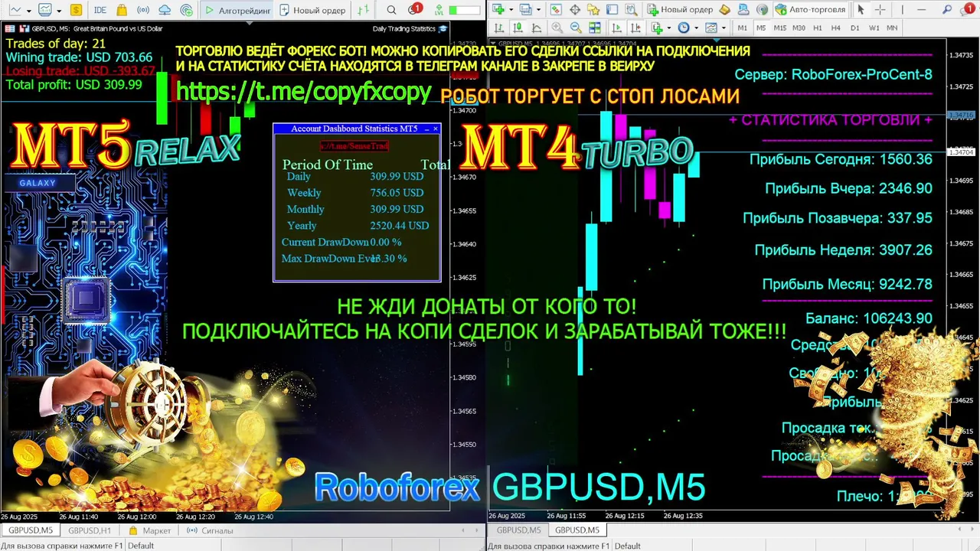Select the second active GBPUSD,M5 tab in MT4
The width and height of the screenshot is (980, 551).
coord(577,530)
